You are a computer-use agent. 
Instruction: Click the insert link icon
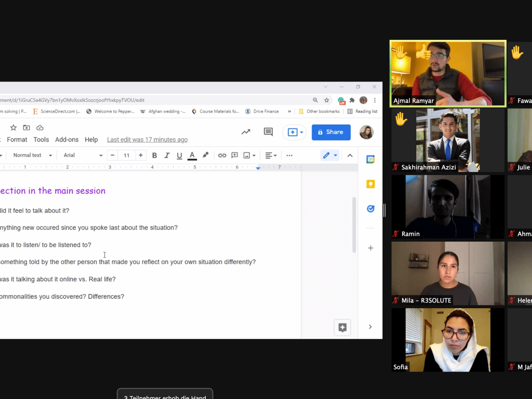(222, 155)
